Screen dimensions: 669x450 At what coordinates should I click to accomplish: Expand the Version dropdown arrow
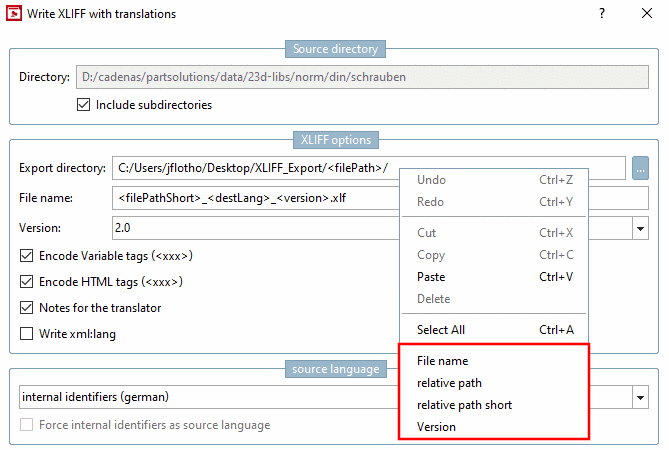pyautogui.click(x=640, y=229)
